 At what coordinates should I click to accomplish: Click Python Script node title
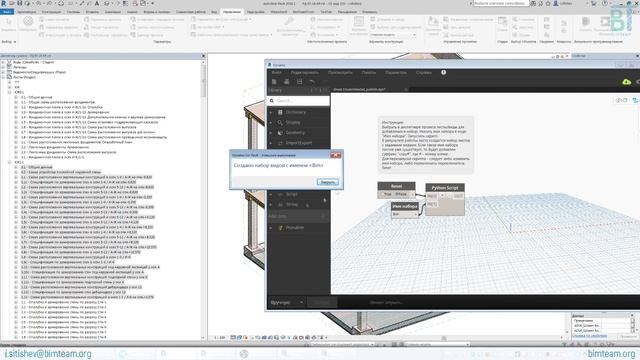445,188
